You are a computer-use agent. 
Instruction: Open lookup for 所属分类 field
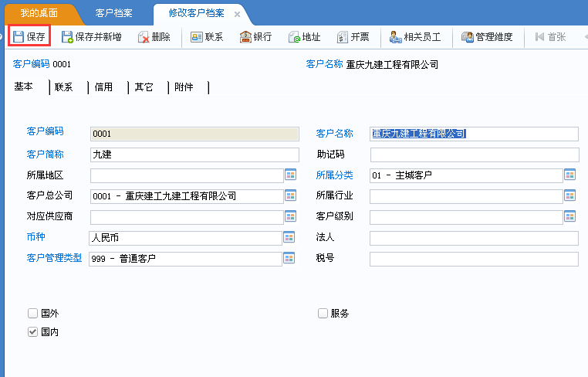click(x=570, y=175)
